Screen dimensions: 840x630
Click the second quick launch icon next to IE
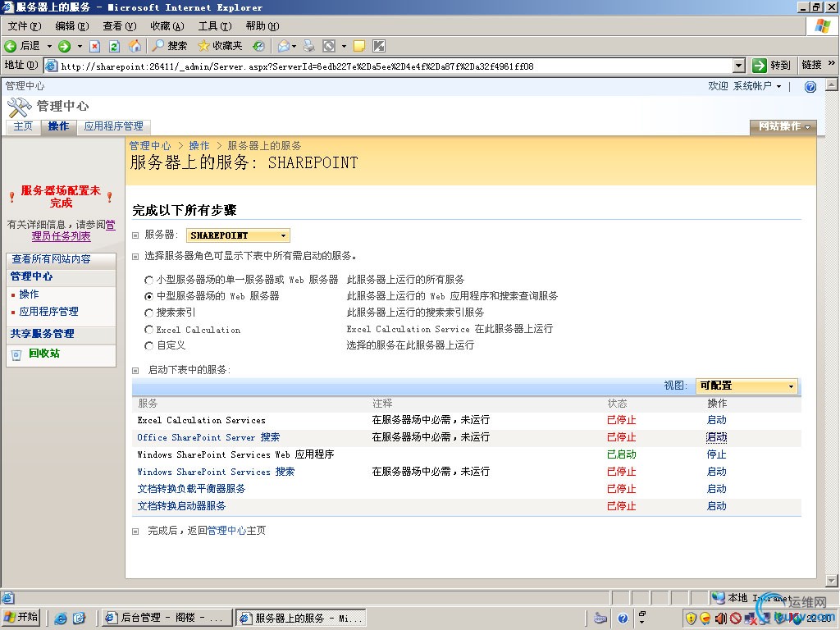(x=80, y=619)
